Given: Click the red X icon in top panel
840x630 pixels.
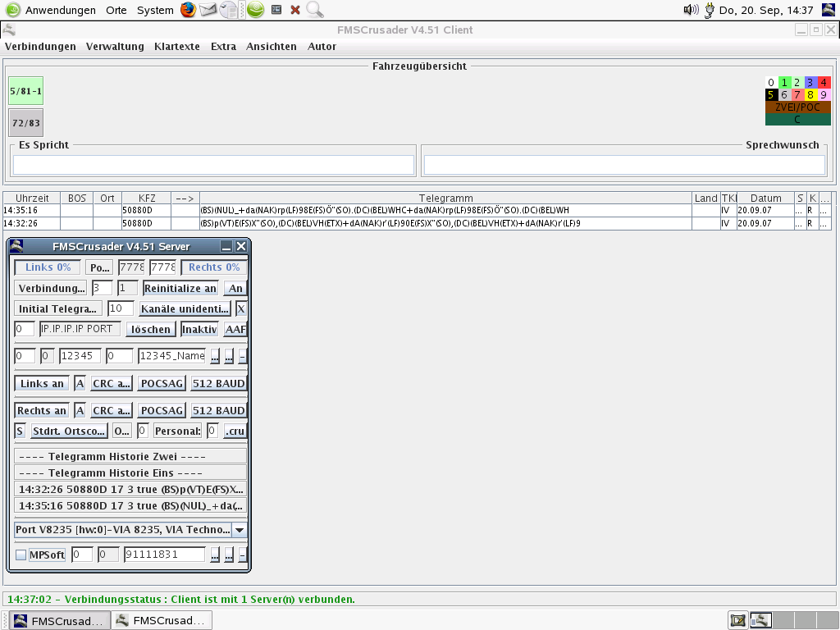Looking at the screenshot, I should point(295,11).
